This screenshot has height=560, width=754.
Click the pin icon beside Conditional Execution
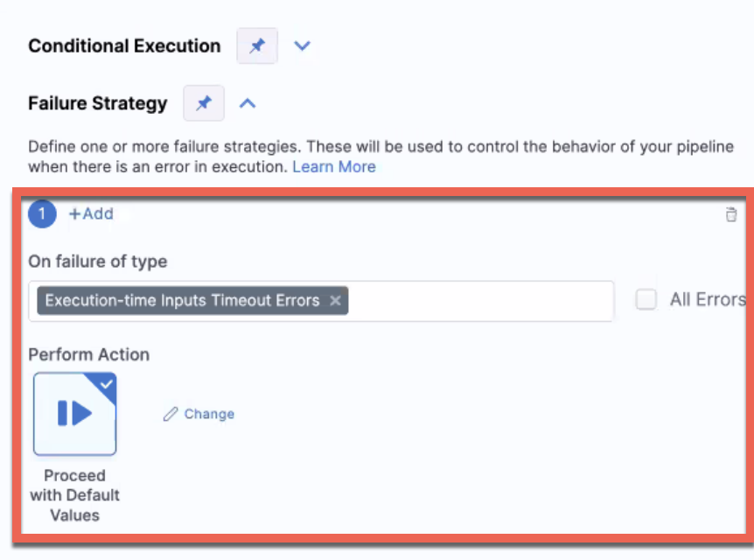pyautogui.click(x=257, y=46)
